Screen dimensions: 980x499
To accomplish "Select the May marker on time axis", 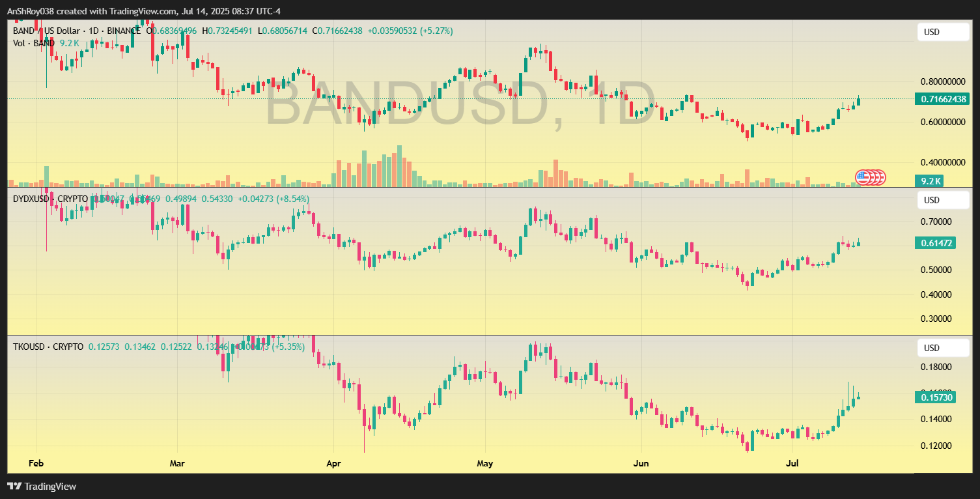I will pos(485,464).
